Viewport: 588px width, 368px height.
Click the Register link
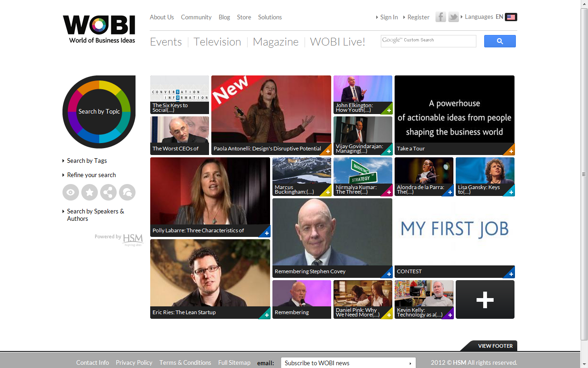tap(418, 17)
